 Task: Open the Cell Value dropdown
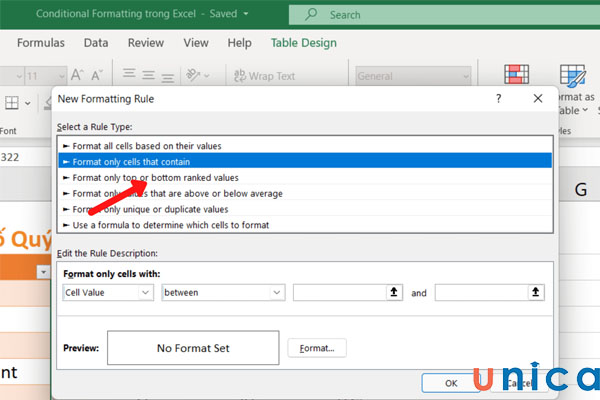(x=107, y=292)
